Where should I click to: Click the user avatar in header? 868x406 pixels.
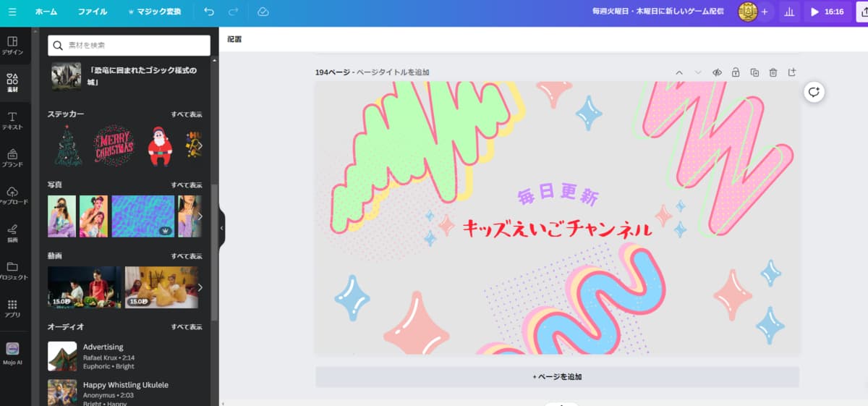747,12
